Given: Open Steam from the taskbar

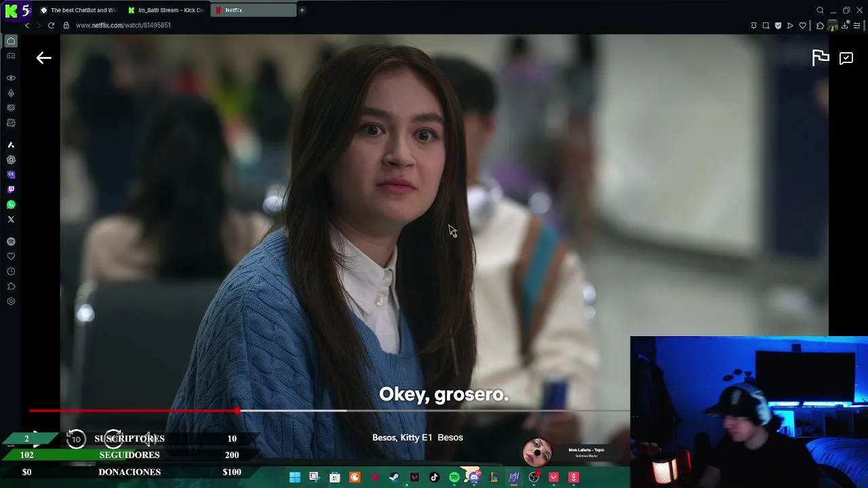Looking at the screenshot, I should (394, 477).
